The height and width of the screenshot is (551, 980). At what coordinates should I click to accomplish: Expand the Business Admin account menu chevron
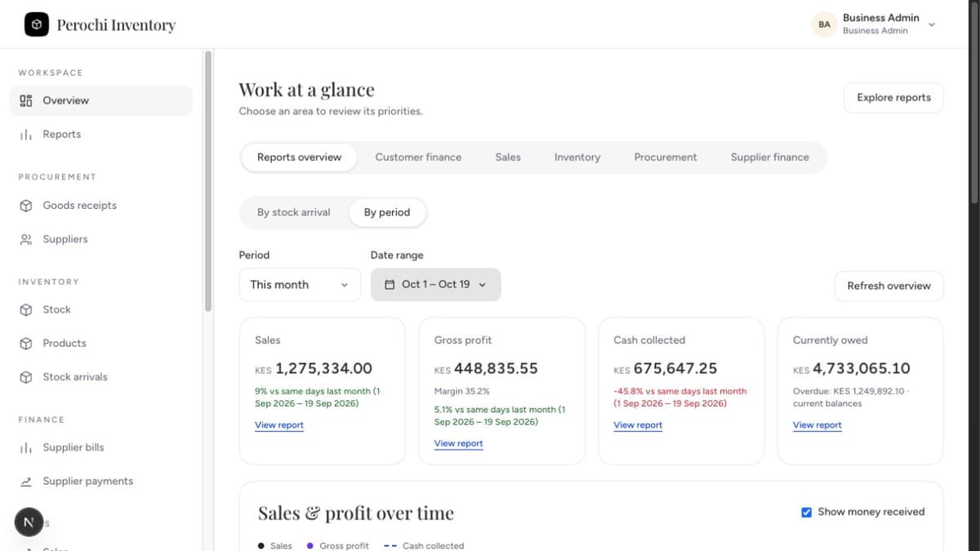pos(932,24)
